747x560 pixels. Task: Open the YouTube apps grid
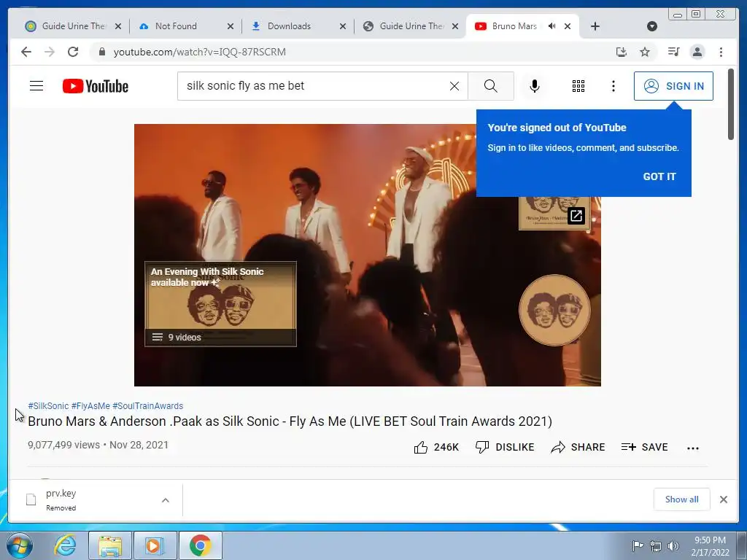point(578,86)
